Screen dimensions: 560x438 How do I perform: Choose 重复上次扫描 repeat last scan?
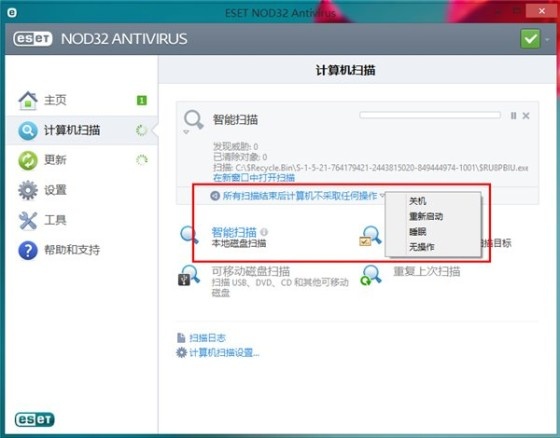click(426, 272)
